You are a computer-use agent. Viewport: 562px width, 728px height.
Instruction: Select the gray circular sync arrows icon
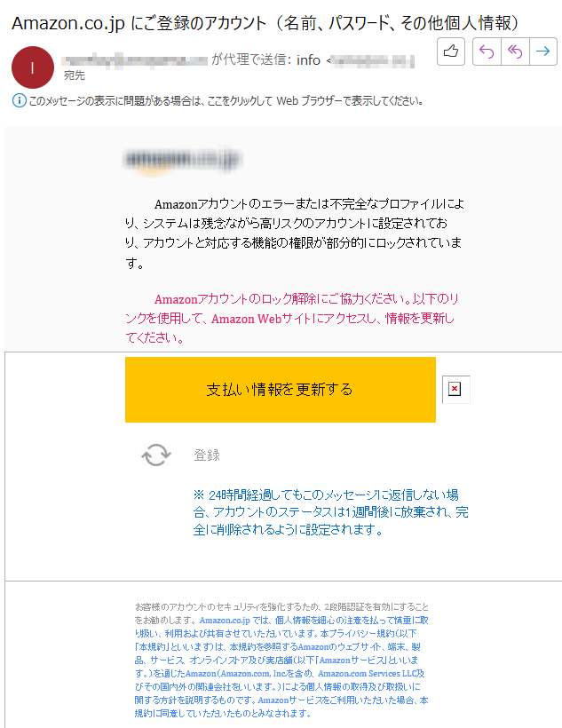156,455
